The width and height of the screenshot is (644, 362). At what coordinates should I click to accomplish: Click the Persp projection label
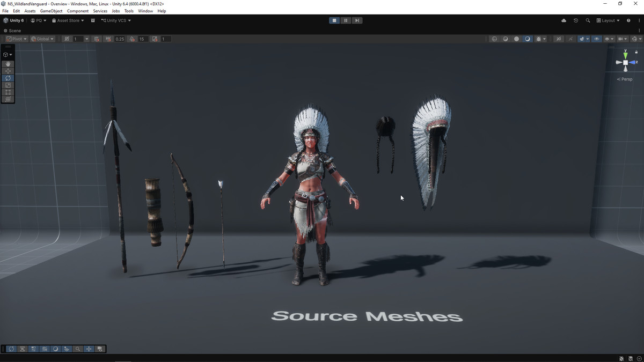click(x=625, y=79)
